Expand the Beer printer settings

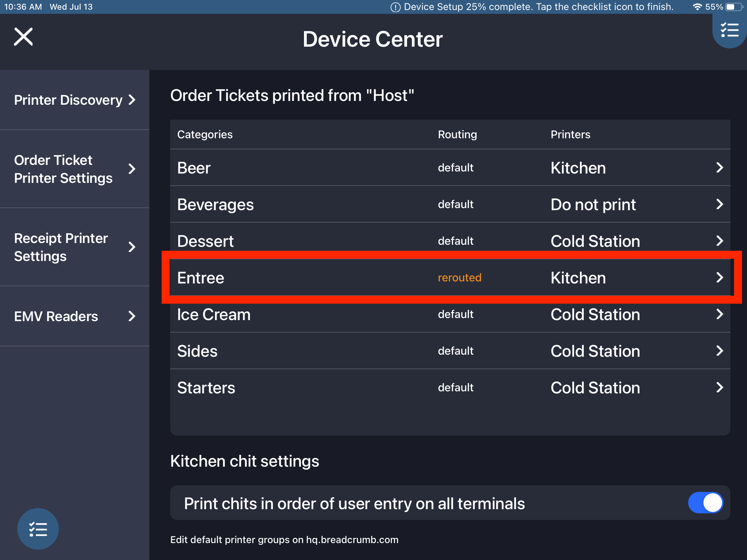[720, 168]
